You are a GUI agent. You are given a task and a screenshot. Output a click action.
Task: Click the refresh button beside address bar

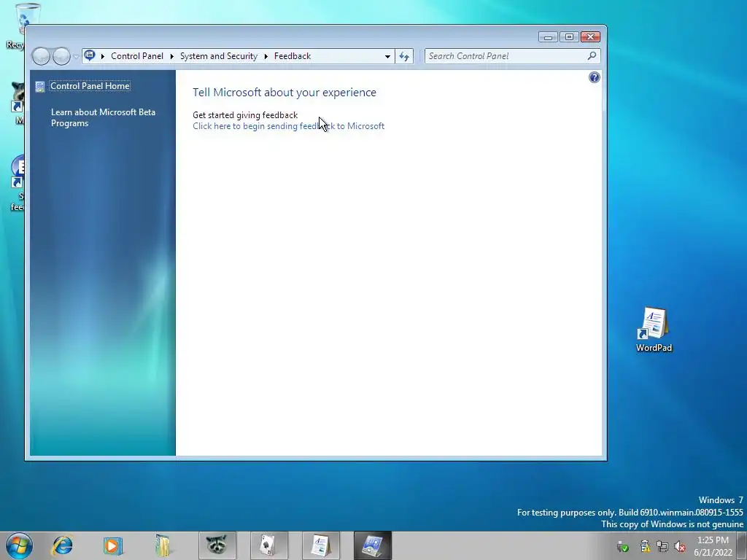404,56
